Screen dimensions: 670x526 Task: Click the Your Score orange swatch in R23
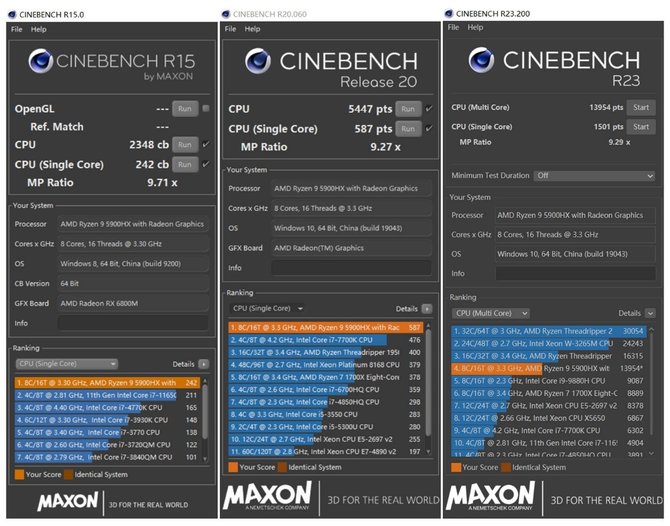pyautogui.click(x=456, y=467)
